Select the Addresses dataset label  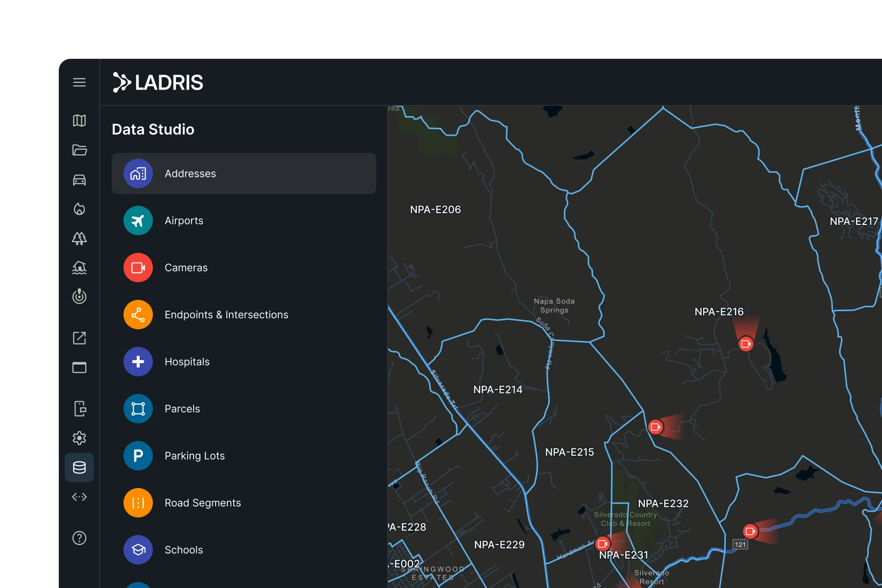pos(190,173)
